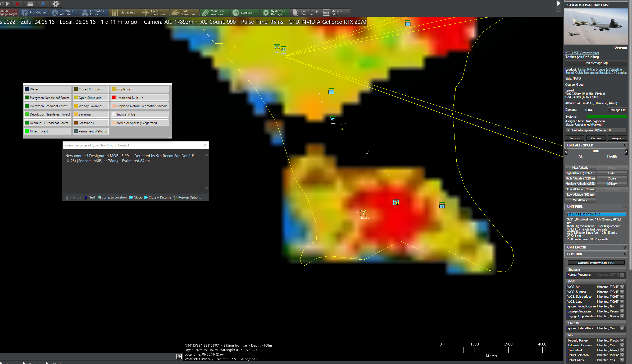Expand the UNIT EMCON section
The height and width of the screenshot is (364, 632).
pos(624,247)
